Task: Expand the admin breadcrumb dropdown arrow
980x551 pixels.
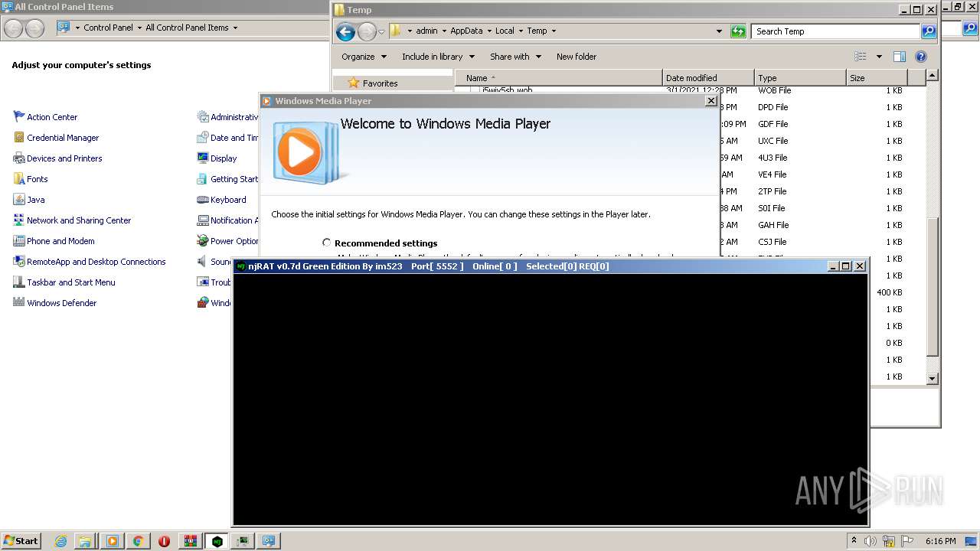Action: (444, 31)
